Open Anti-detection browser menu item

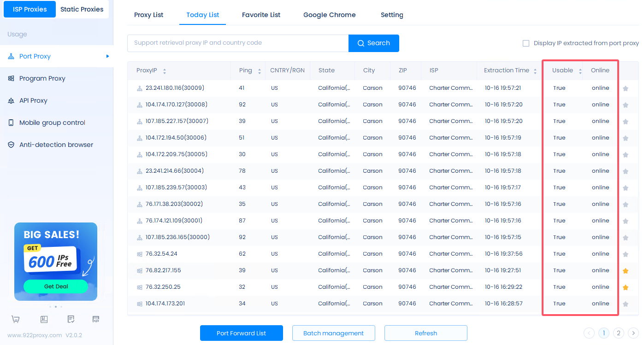57,145
